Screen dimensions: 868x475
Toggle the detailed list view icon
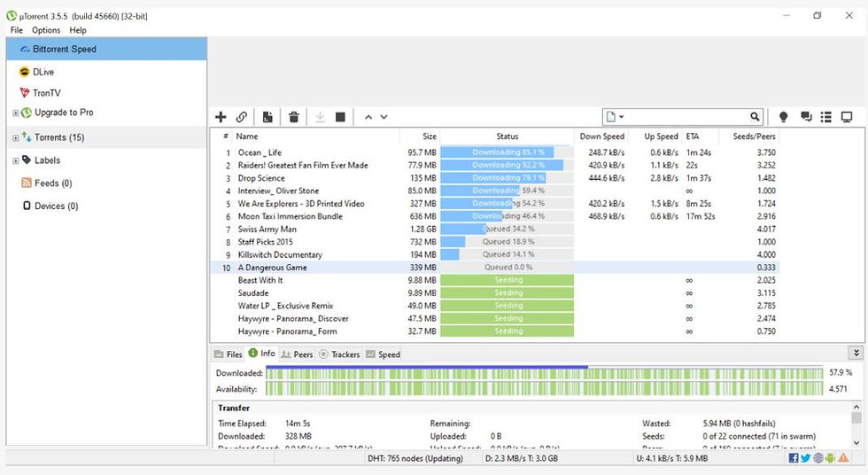click(825, 117)
